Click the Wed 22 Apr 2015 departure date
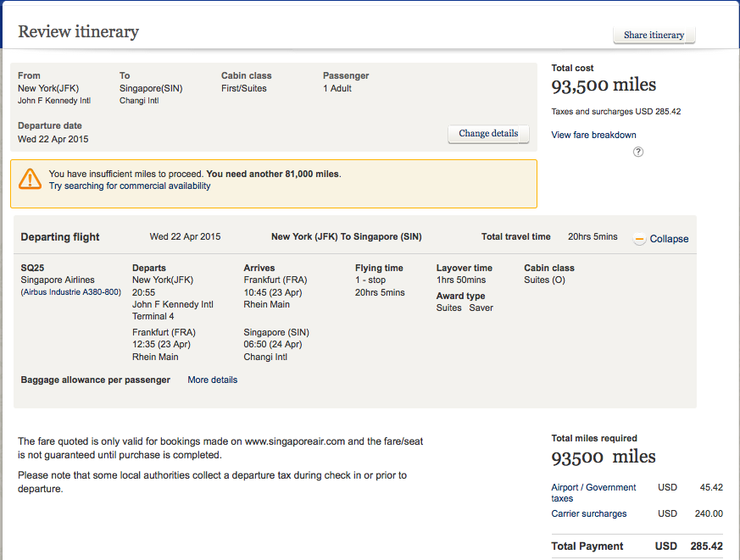Image resolution: width=740 pixels, height=560 pixels. point(53,139)
